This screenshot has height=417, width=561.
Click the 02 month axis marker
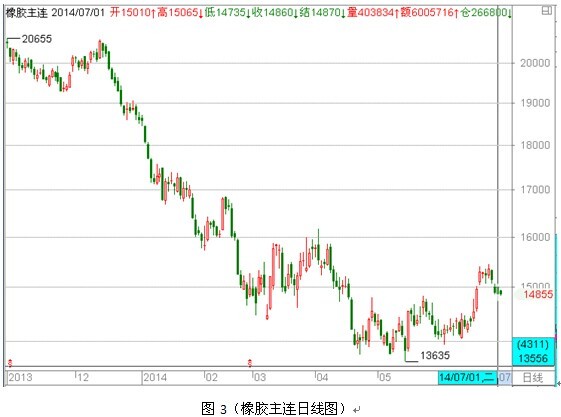211,377
